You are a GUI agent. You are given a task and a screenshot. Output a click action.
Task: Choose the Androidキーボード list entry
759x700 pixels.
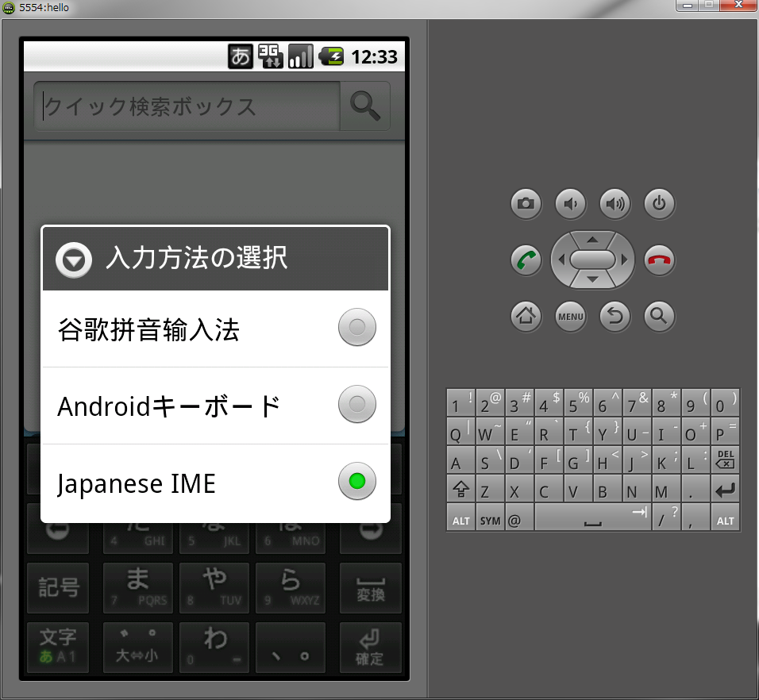(215, 406)
